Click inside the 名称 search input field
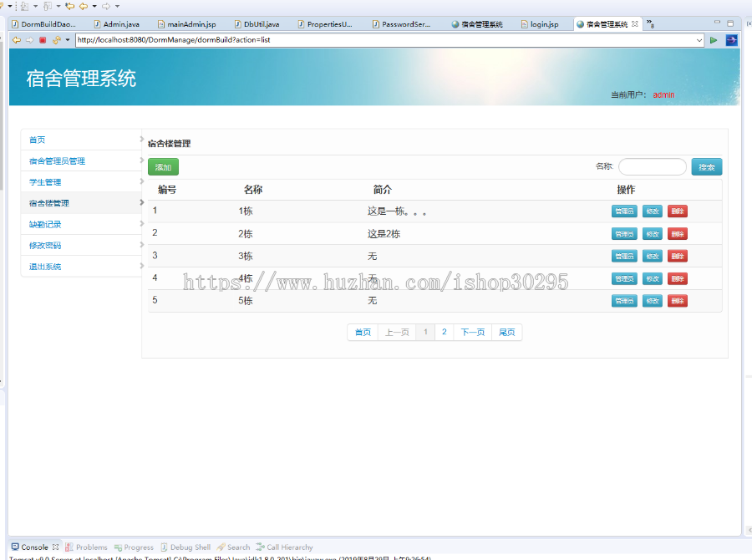This screenshot has height=560, width=752. pyautogui.click(x=652, y=166)
